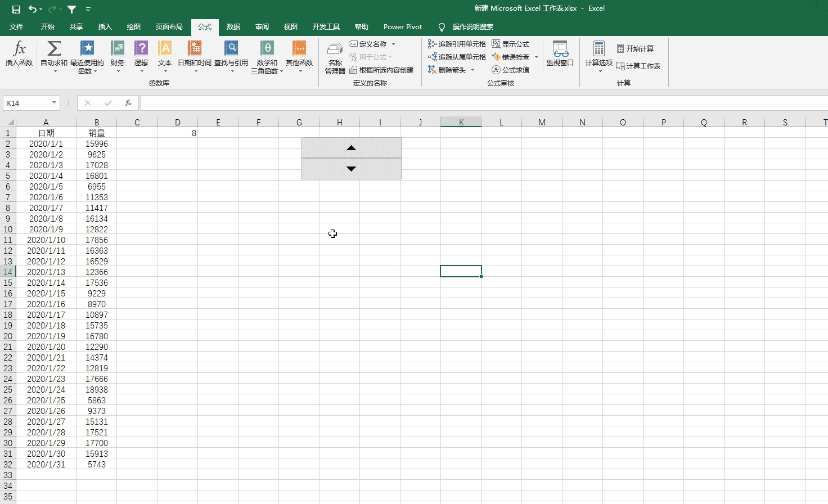Open Watch Window (监视窗口)
Screen dimensions: 828x504
pos(560,54)
